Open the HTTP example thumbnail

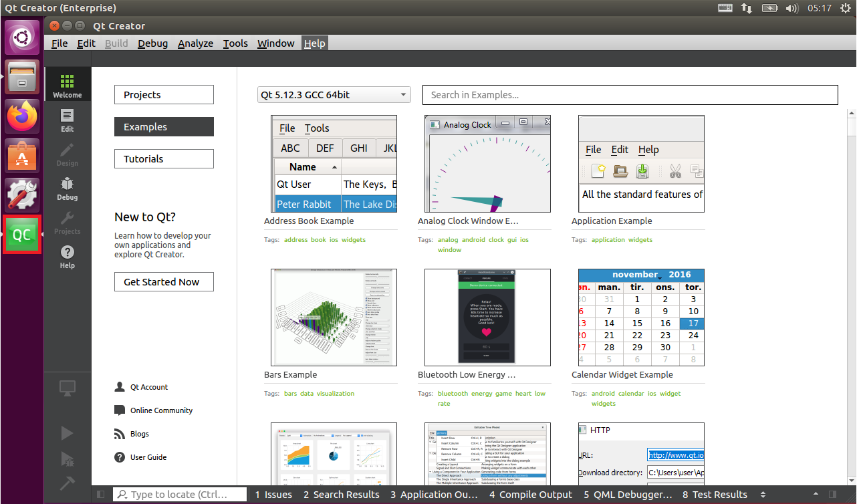point(641,454)
